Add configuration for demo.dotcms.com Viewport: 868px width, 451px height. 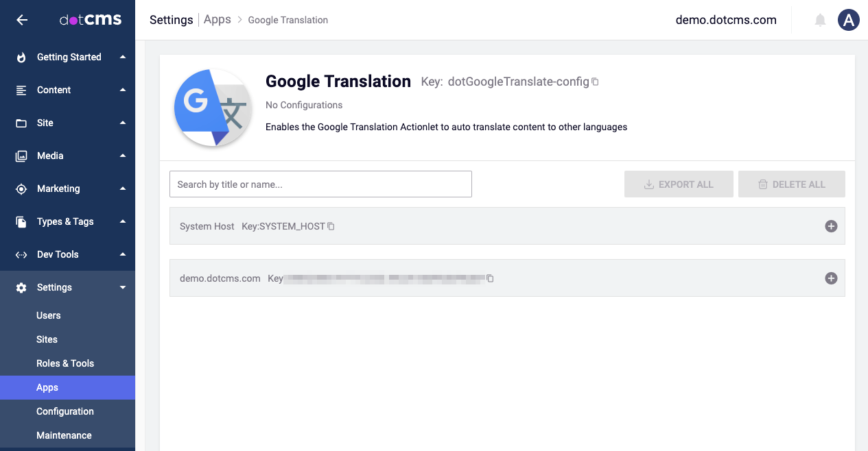[831, 278]
